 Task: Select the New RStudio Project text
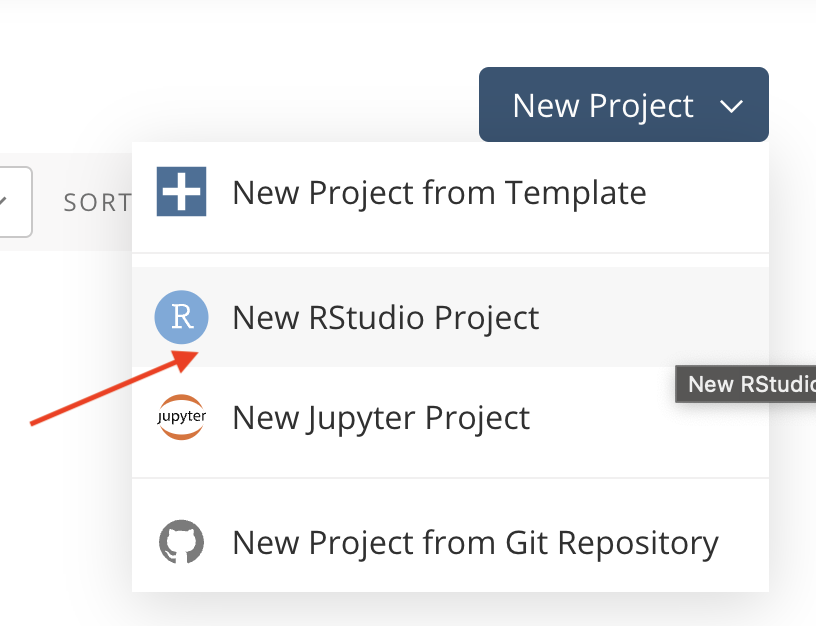[386, 317]
